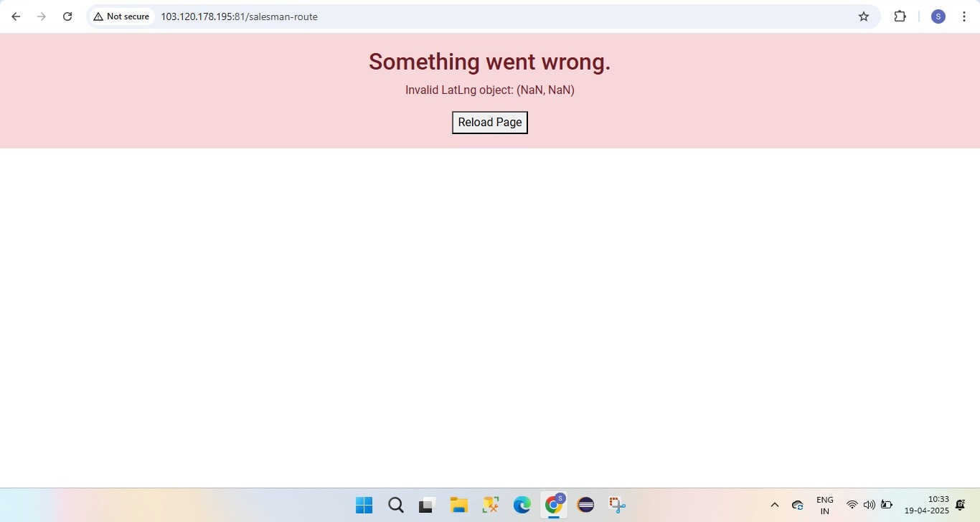Open Snipping Tool from the taskbar
Screen dimensions: 980x522
coord(617,505)
